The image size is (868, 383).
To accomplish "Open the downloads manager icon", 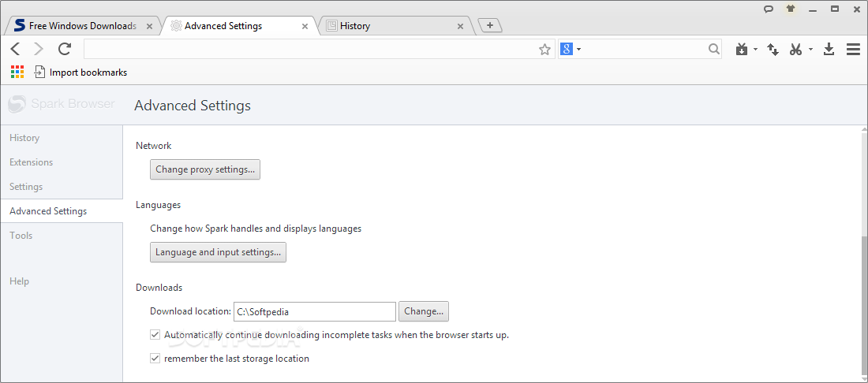I will [x=829, y=50].
